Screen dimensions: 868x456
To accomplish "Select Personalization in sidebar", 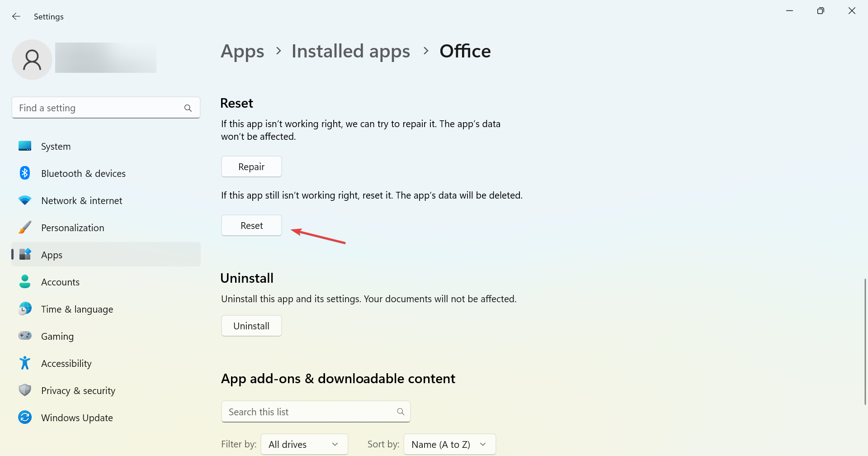I will (x=106, y=228).
